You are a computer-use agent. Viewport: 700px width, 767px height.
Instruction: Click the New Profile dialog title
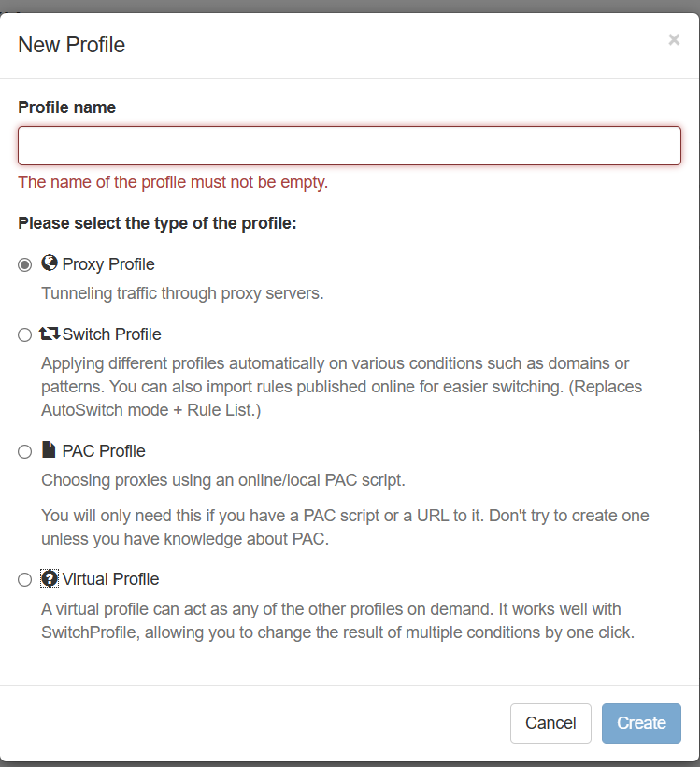(71, 45)
